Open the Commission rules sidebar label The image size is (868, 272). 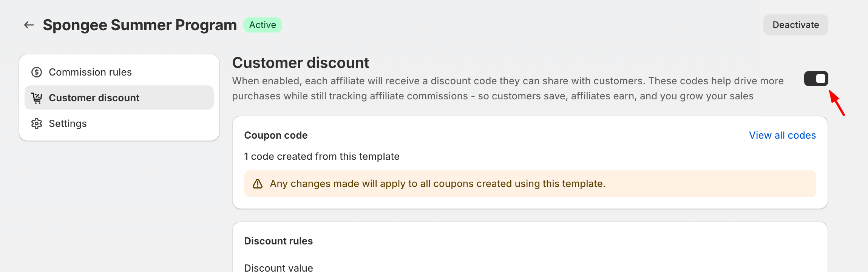click(90, 72)
